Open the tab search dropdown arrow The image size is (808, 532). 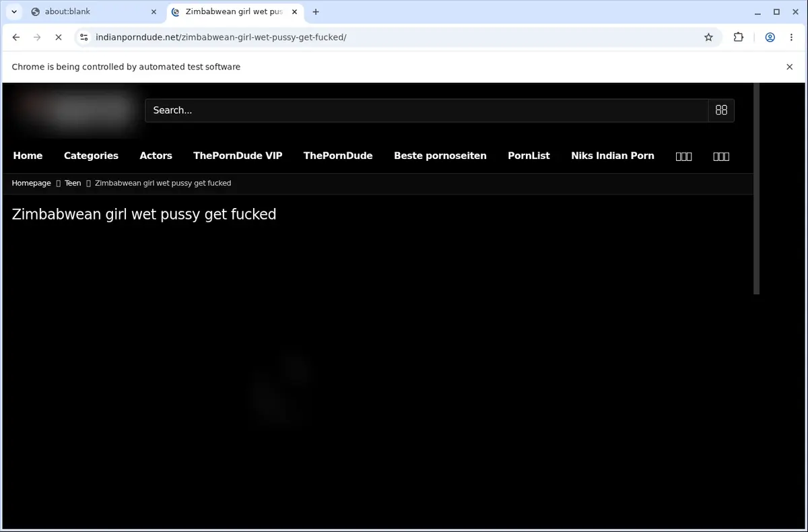[x=14, y=11]
